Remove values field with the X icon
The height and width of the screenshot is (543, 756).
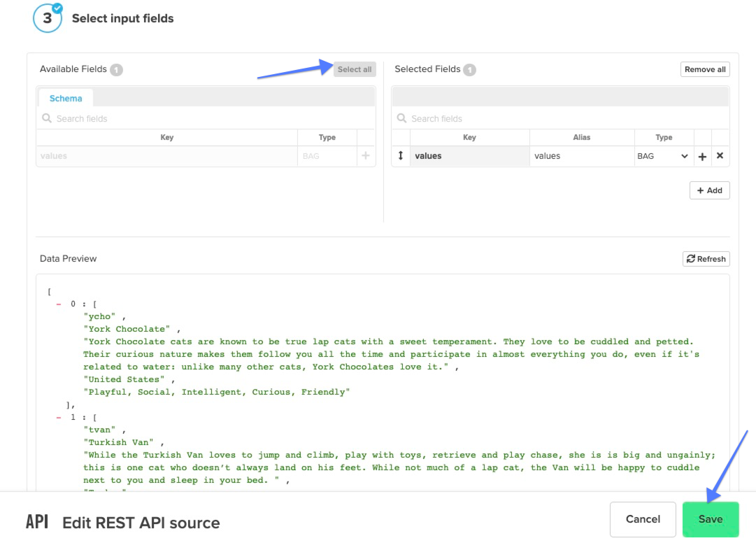pyautogui.click(x=720, y=156)
